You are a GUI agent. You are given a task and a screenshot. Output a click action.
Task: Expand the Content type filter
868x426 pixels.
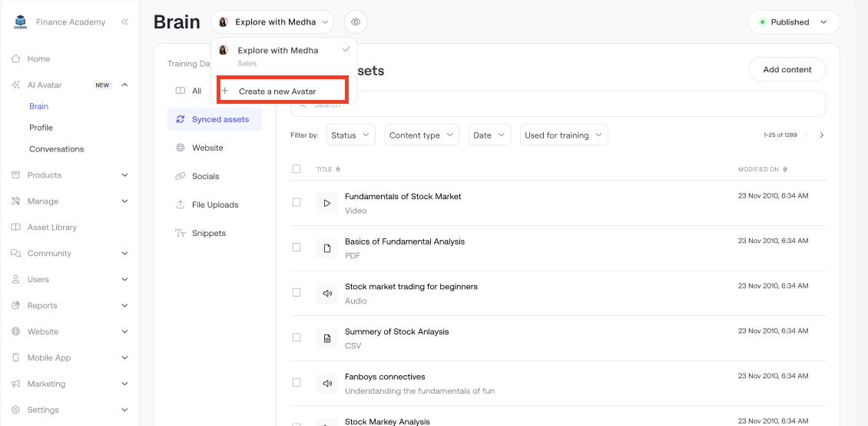[x=422, y=135]
